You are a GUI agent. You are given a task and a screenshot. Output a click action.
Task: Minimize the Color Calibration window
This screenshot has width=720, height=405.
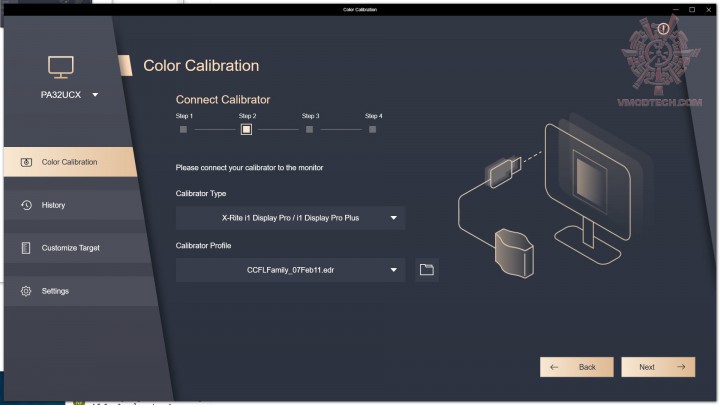coord(675,10)
